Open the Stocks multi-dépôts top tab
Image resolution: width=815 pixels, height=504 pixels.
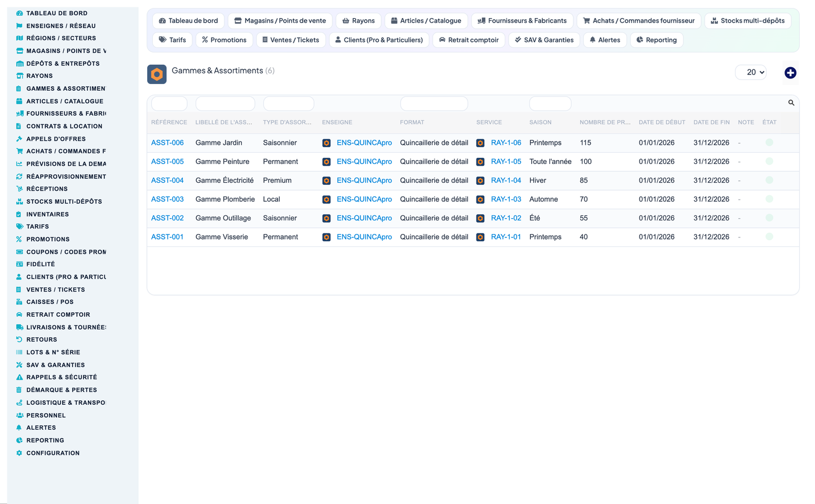coord(748,21)
